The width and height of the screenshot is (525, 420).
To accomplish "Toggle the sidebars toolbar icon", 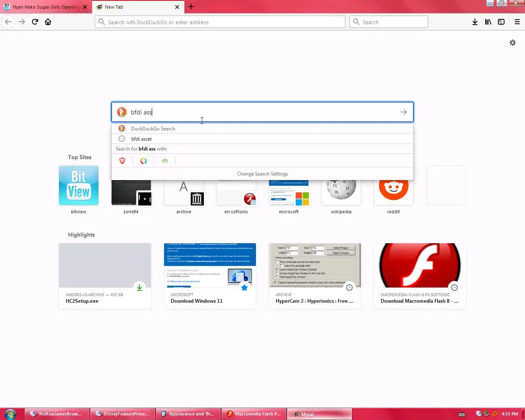I will click(x=501, y=22).
